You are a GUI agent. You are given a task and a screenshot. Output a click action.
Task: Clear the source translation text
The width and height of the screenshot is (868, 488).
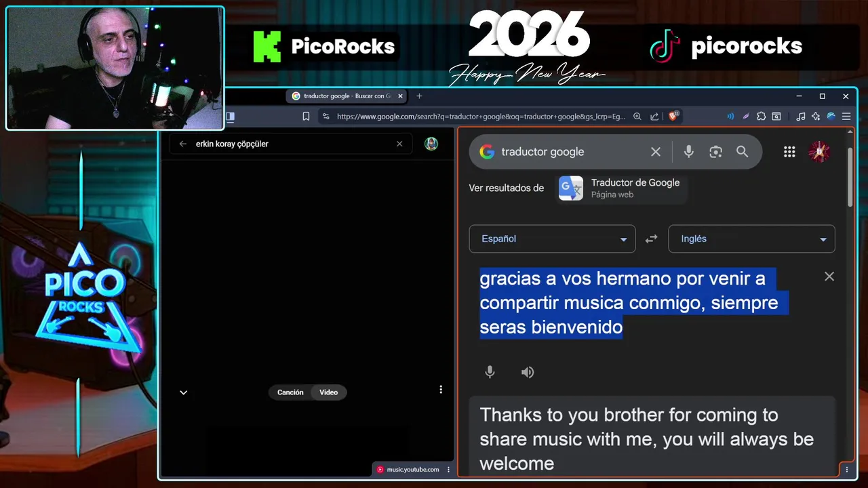click(x=829, y=277)
